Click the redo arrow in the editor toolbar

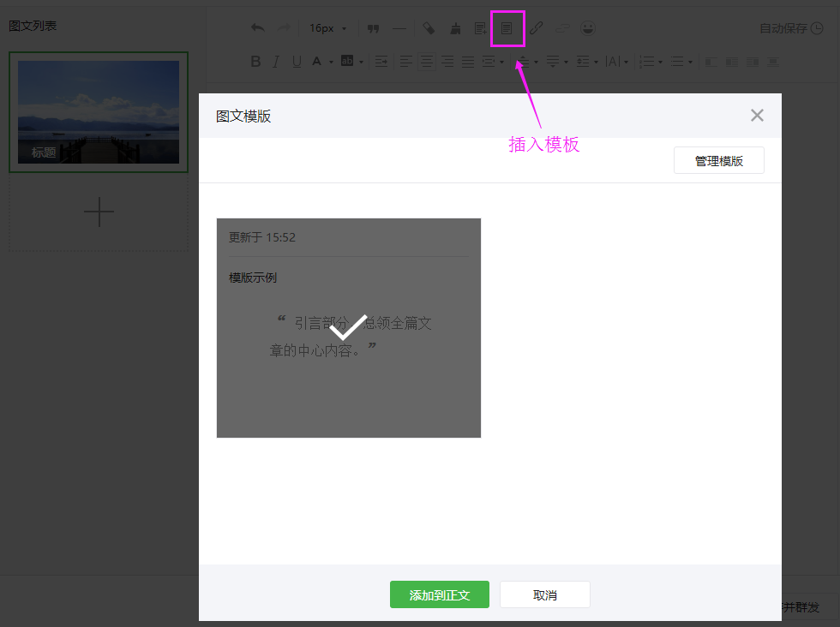click(x=284, y=28)
